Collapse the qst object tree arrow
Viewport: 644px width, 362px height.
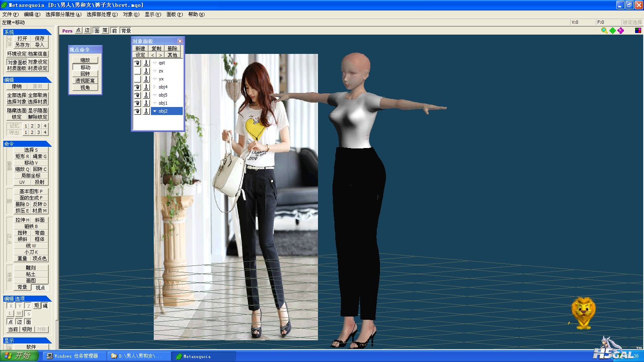pos(155,63)
